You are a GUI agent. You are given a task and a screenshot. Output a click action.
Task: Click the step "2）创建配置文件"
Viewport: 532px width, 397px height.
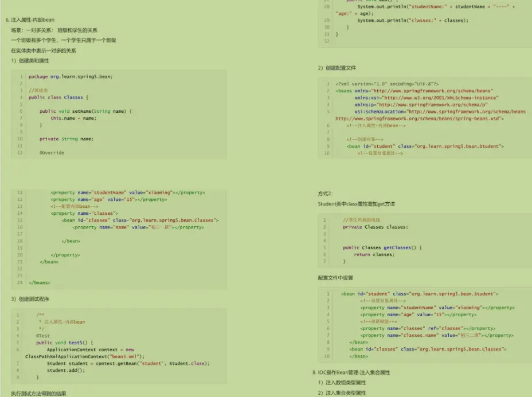point(337,68)
